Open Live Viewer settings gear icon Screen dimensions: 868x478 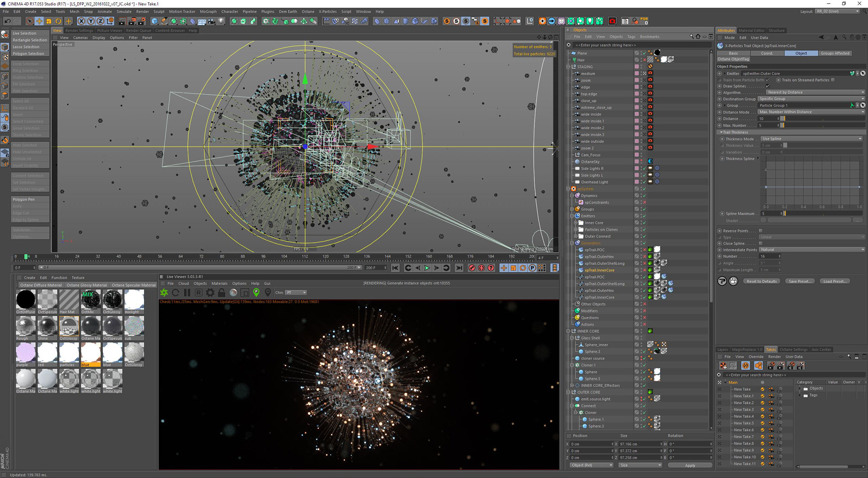click(210, 293)
